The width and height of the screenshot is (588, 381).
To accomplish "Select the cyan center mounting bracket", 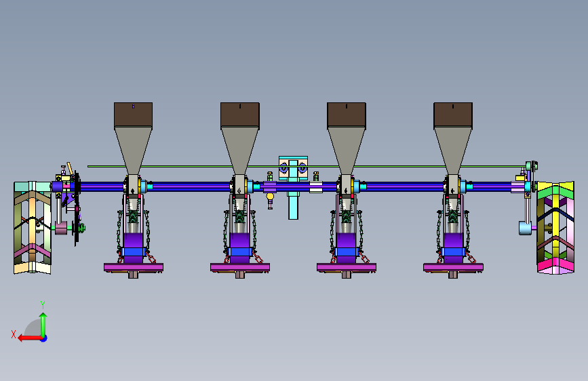I will pos(293,188).
